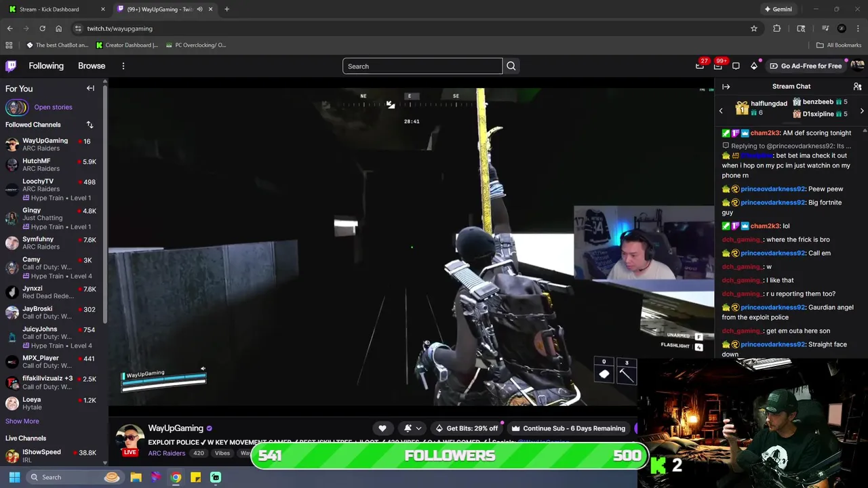
Task: Mute the WayUpGaming Twitch tab audio
Action: [x=199, y=9]
